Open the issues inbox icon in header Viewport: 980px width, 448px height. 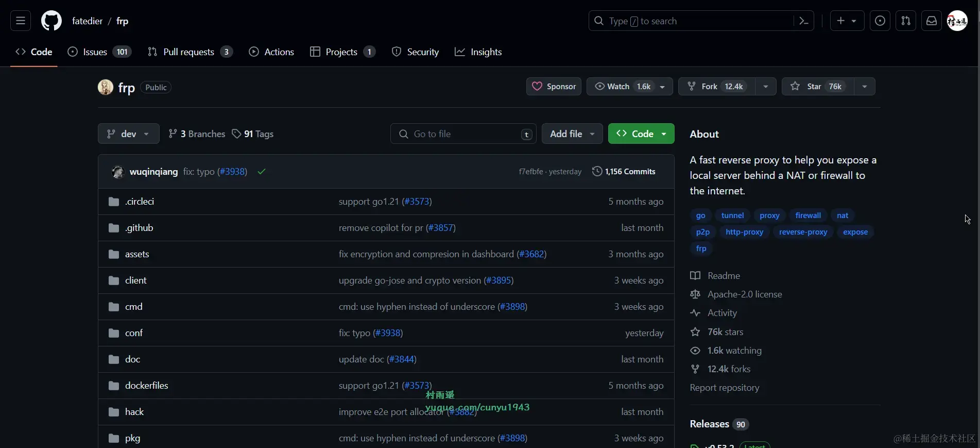click(x=880, y=21)
